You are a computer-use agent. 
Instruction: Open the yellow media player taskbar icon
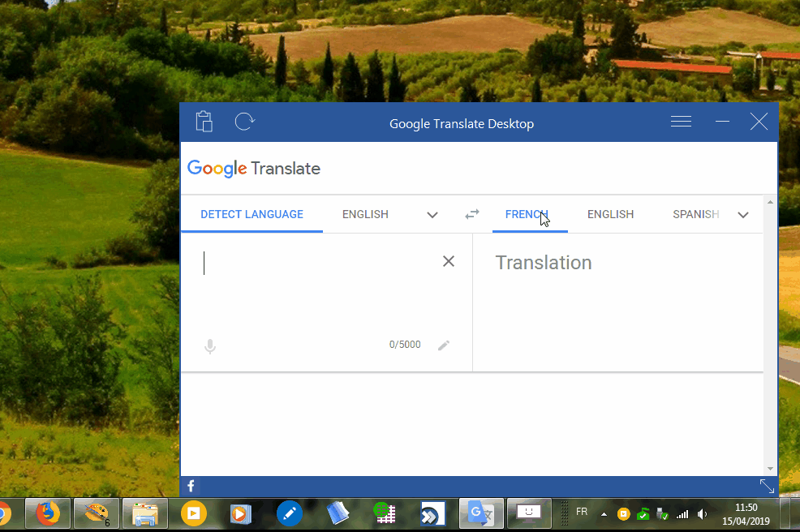click(193, 513)
